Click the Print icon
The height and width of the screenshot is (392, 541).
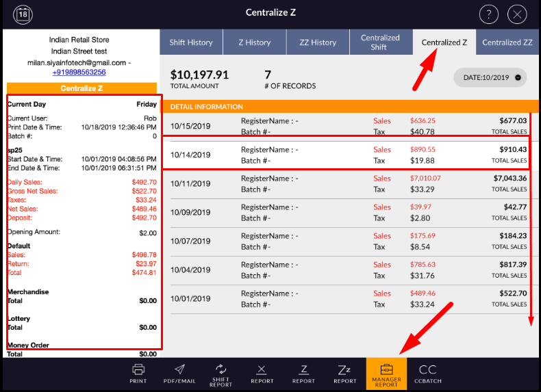tap(138, 373)
